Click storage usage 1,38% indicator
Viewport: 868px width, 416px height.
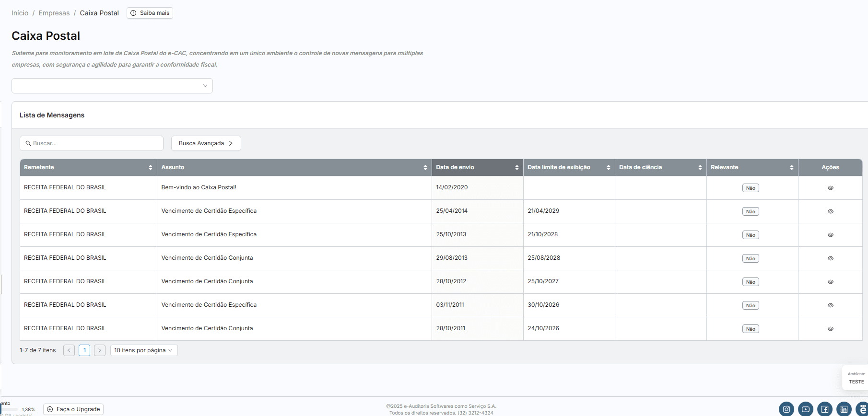(x=29, y=410)
